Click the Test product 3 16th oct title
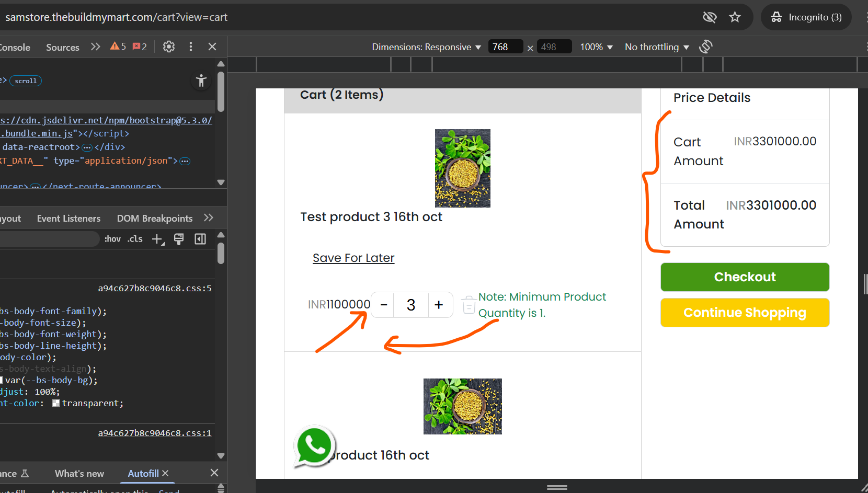This screenshot has height=493, width=868. coord(371,217)
